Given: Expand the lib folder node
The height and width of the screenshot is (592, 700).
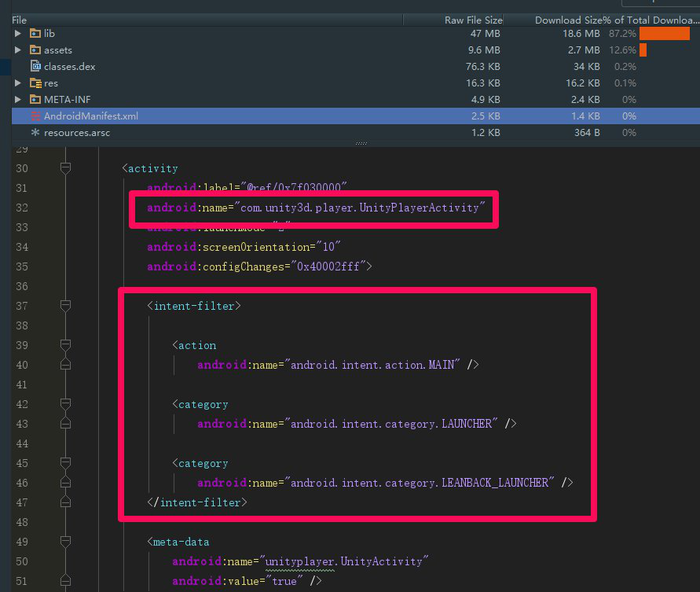Looking at the screenshot, I should (x=19, y=33).
